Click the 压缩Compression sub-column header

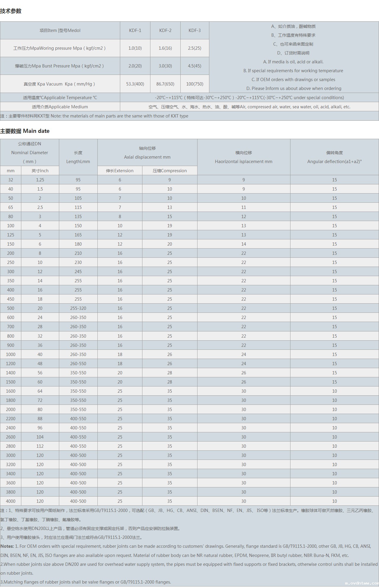coord(170,171)
